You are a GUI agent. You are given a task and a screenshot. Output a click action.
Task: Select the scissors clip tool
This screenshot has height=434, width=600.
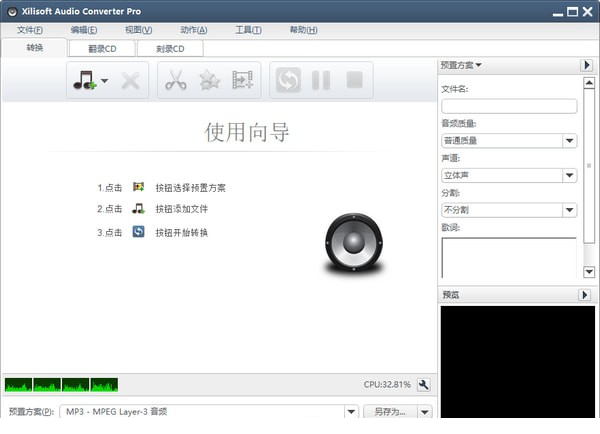pyautogui.click(x=176, y=80)
